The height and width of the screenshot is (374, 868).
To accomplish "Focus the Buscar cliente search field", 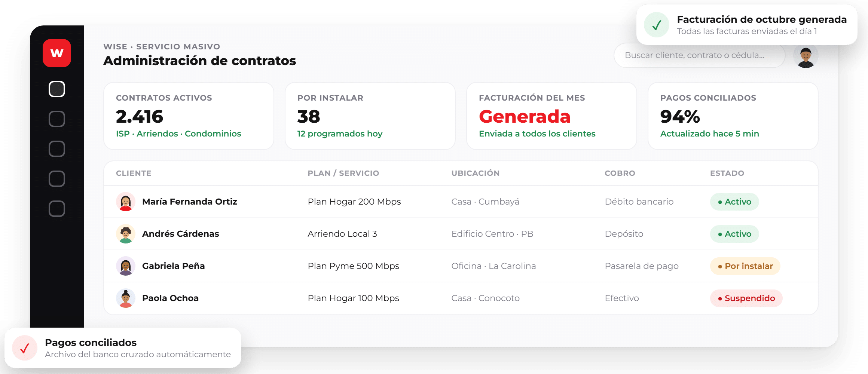I will [x=700, y=55].
